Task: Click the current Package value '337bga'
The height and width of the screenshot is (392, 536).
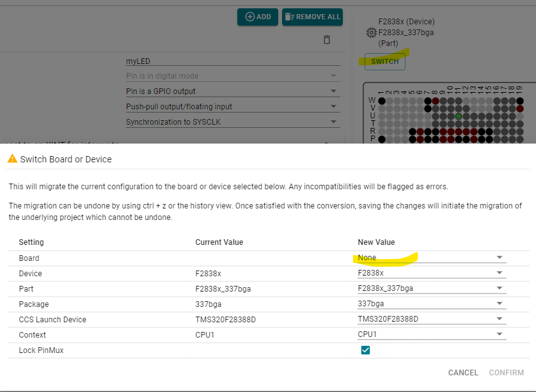Action: (208, 304)
